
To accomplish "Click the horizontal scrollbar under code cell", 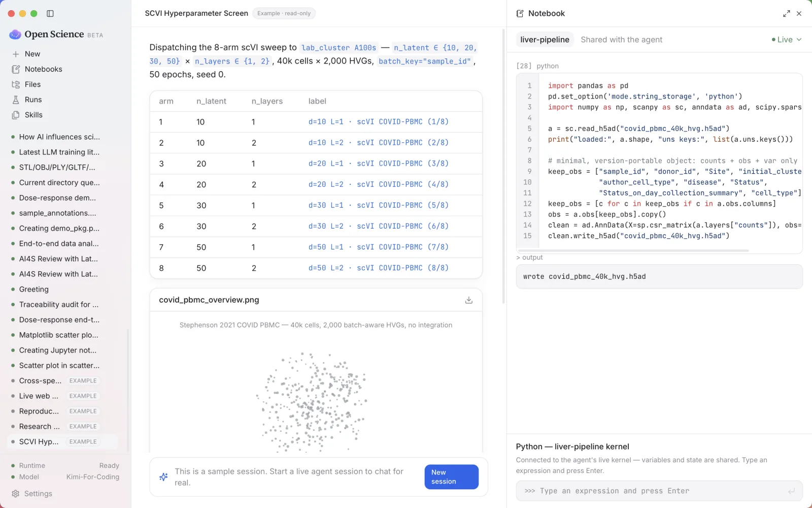I will pyautogui.click(x=634, y=250).
